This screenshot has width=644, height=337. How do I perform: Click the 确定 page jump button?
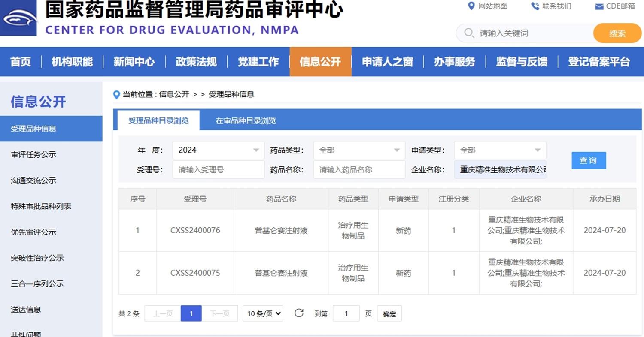pyautogui.click(x=389, y=314)
